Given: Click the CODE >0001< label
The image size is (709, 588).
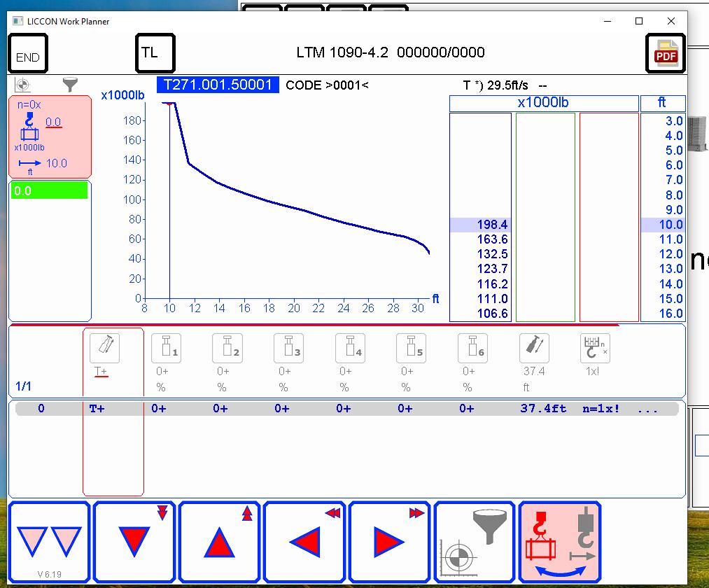Looking at the screenshot, I should coord(327,85).
